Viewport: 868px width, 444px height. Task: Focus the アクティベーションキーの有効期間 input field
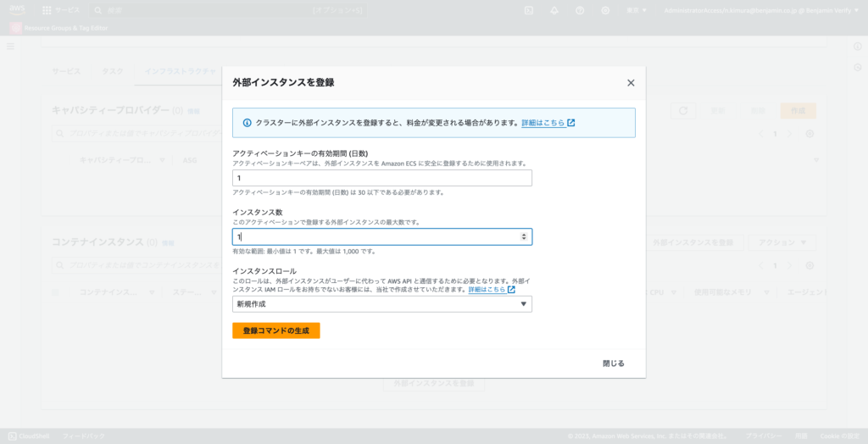pyautogui.click(x=382, y=178)
